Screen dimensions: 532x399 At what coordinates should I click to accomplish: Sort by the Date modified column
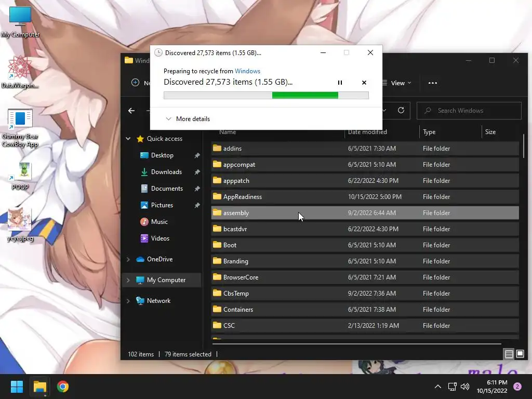[x=367, y=132]
